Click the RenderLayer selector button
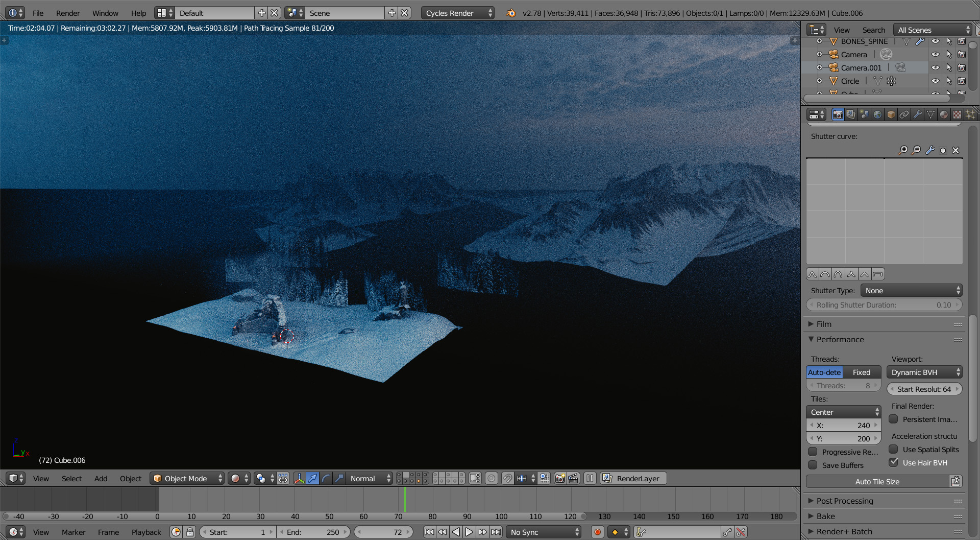This screenshot has width=980, height=540. click(633, 478)
